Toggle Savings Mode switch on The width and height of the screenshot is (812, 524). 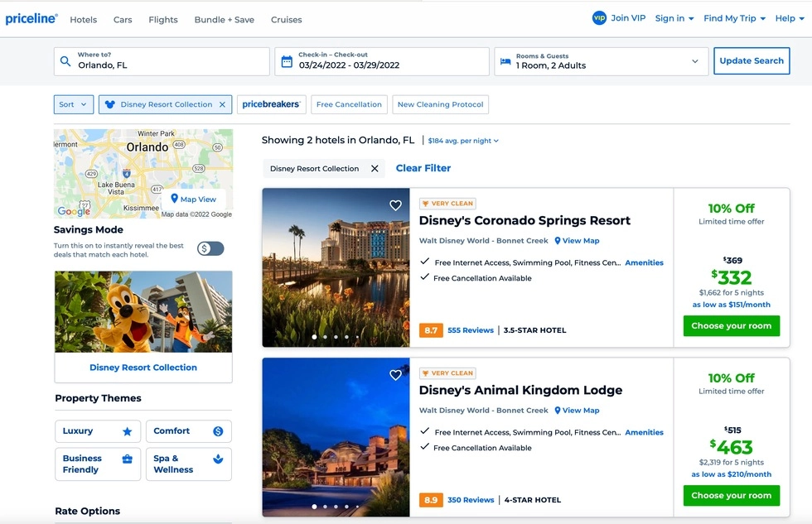pyautogui.click(x=210, y=249)
